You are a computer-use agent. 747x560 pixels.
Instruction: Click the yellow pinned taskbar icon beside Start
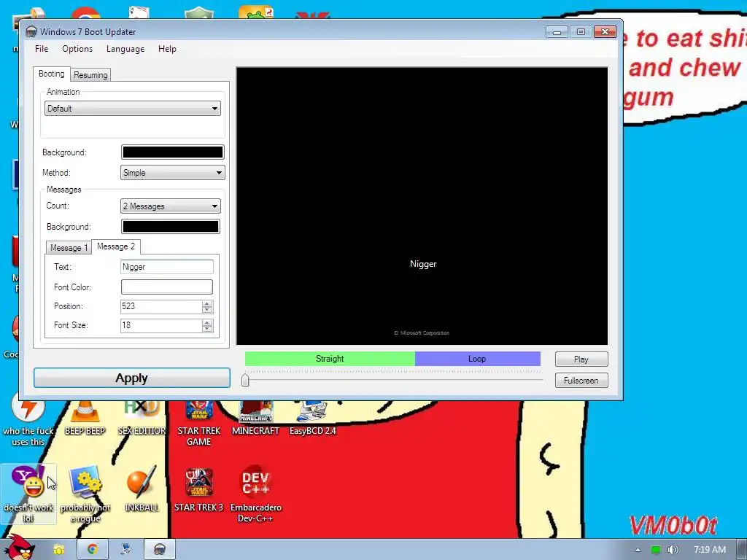tap(58, 550)
